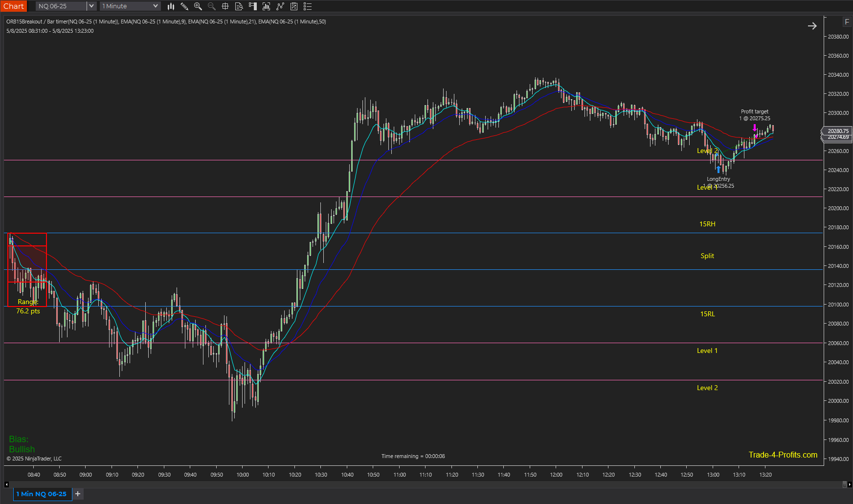853x504 pixels.
Task: Open the Chart Trader icon
Action: 253,6
